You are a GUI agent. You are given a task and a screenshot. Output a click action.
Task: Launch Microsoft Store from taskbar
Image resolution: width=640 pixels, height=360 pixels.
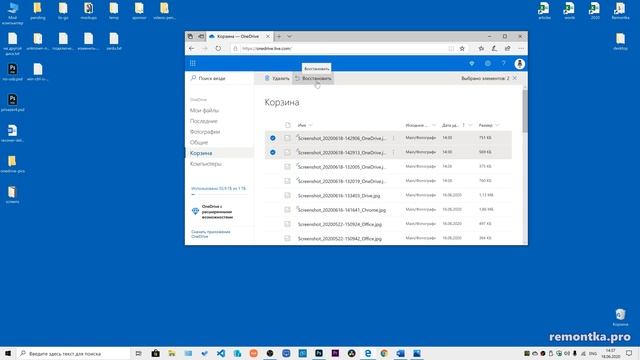point(156,353)
